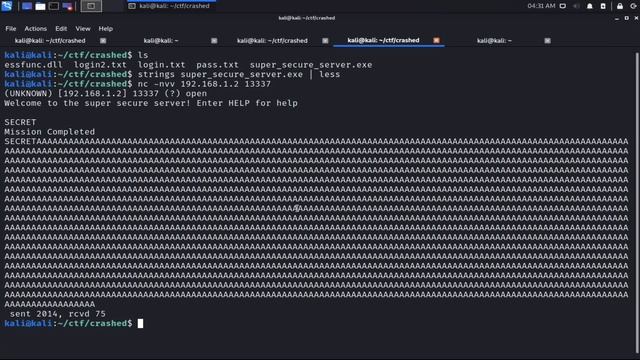Image resolution: width=640 pixels, height=360 pixels.
Task: Launch terminal emulator from the panel
Action: click(54, 6)
